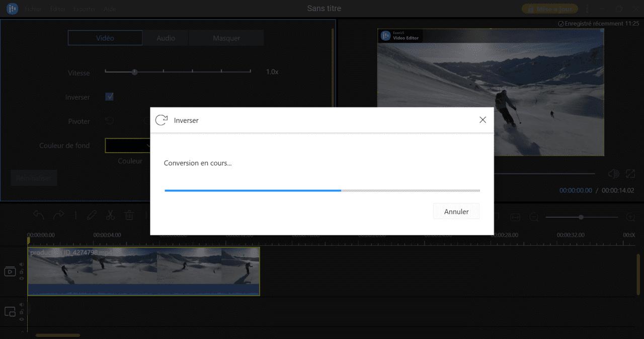The width and height of the screenshot is (644, 339).
Task: Select the Scissors cut tool
Action: tap(111, 215)
